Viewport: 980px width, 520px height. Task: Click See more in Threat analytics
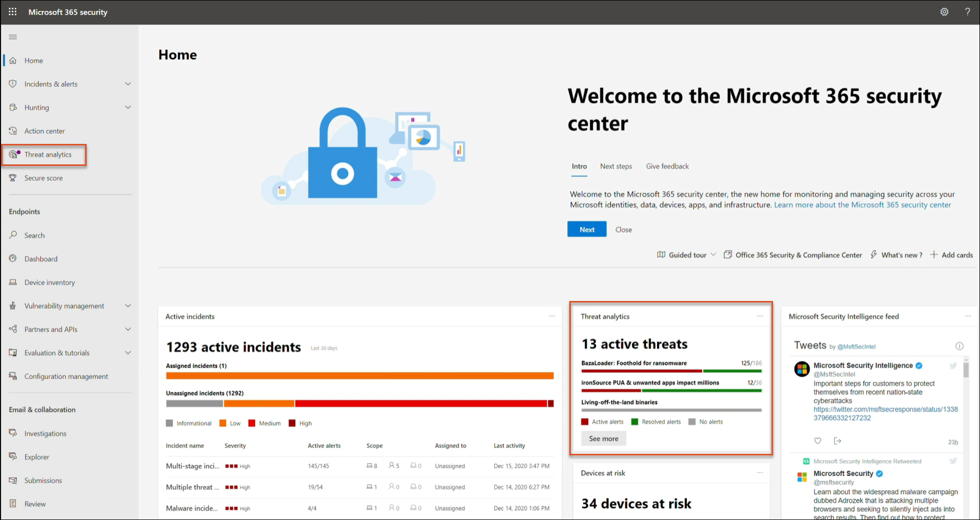pos(603,439)
